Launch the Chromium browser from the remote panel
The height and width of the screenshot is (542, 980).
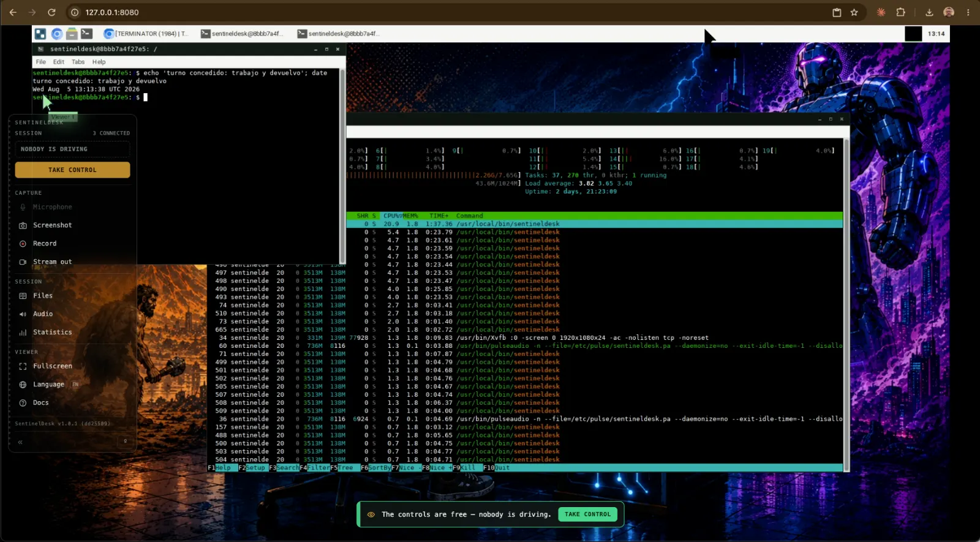[x=56, y=34]
